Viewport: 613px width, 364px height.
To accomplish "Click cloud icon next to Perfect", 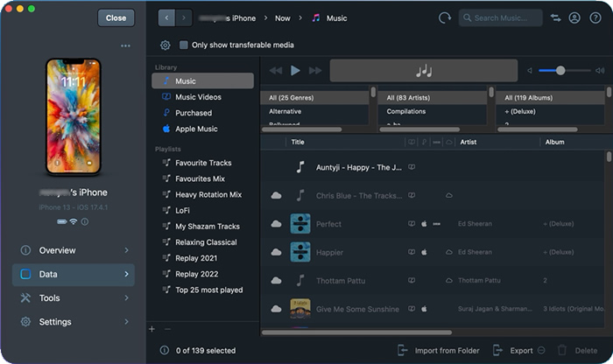I will (277, 224).
